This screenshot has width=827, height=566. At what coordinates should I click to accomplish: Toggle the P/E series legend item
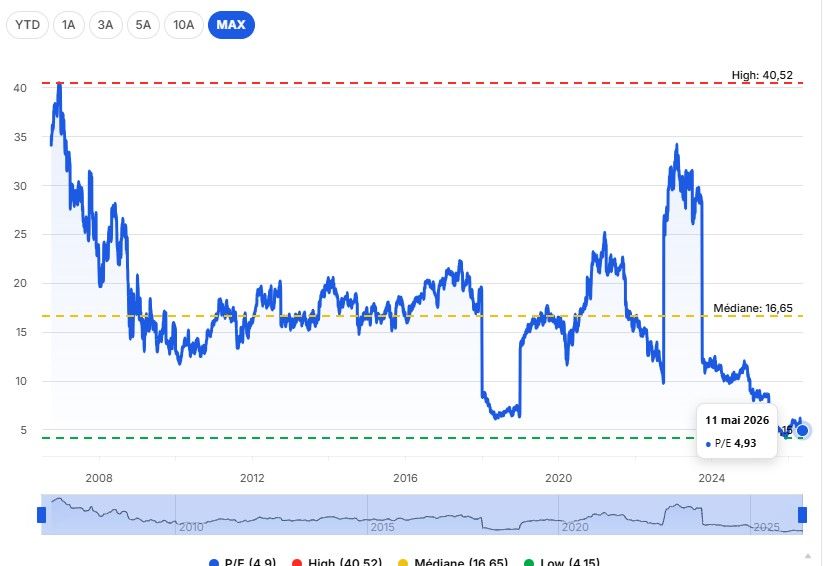click(x=243, y=562)
